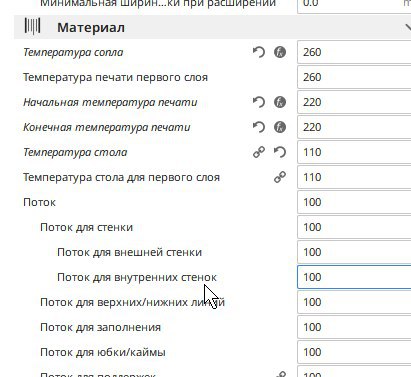Viewport: 411px width, 377px height.
Task: Click the link icon for Температура стола
Action: pyautogui.click(x=259, y=152)
